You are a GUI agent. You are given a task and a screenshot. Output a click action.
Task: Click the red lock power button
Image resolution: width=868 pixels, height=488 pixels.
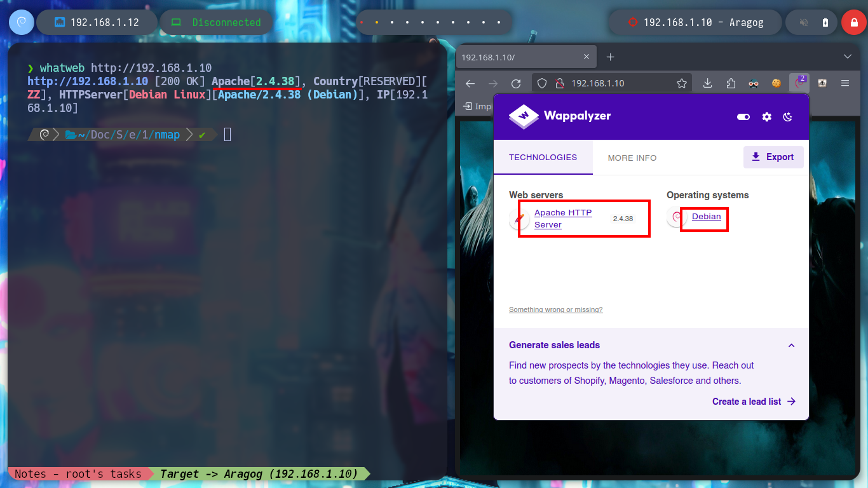pyautogui.click(x=853, y=22)
